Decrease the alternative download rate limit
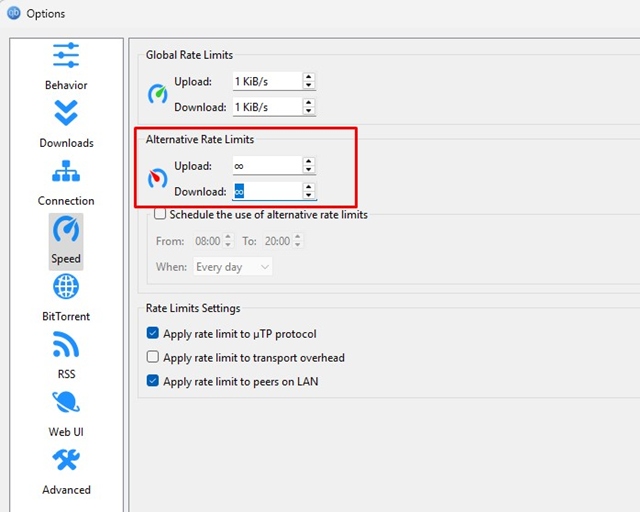 click(x=309, y=195)
